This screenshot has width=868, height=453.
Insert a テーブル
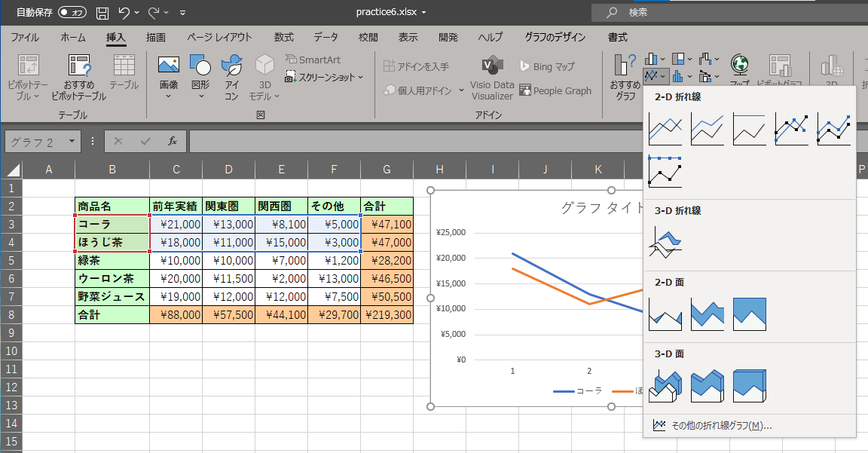pos(124,74)
